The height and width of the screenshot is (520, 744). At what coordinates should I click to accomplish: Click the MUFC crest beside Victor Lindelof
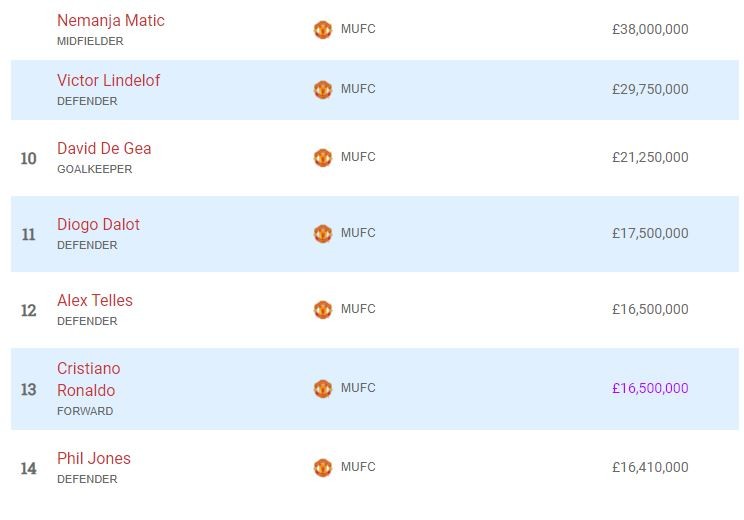point(322,90)
